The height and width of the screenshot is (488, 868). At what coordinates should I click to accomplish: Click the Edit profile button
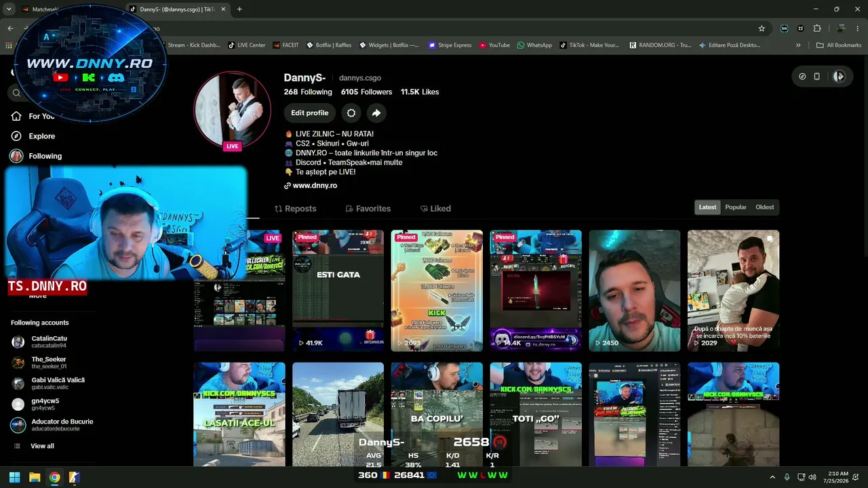tap(310, 113)
